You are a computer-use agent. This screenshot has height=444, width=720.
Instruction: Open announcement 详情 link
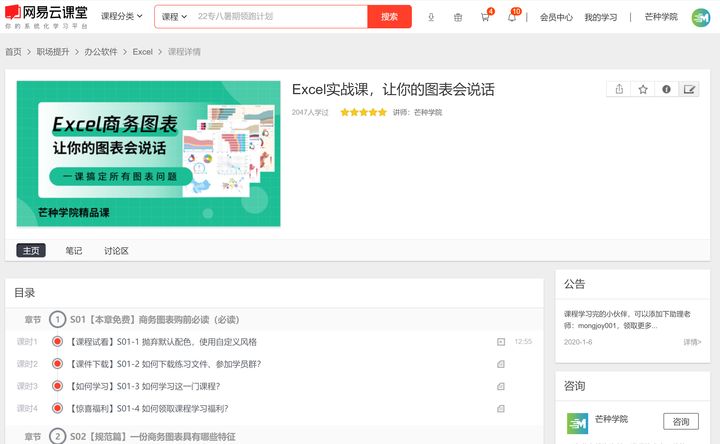click(692, 342)
